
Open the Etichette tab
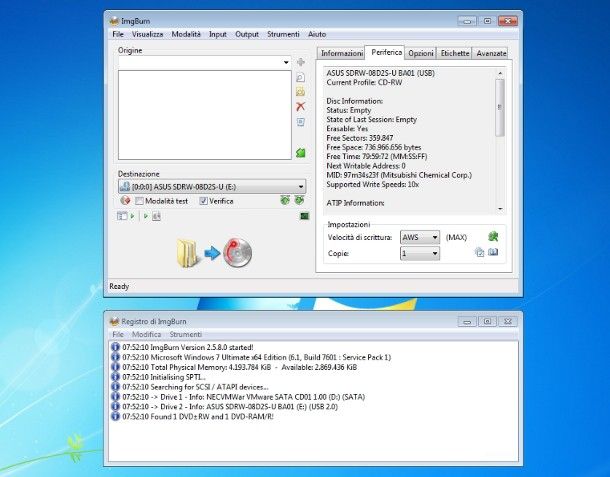pos(454,53)
